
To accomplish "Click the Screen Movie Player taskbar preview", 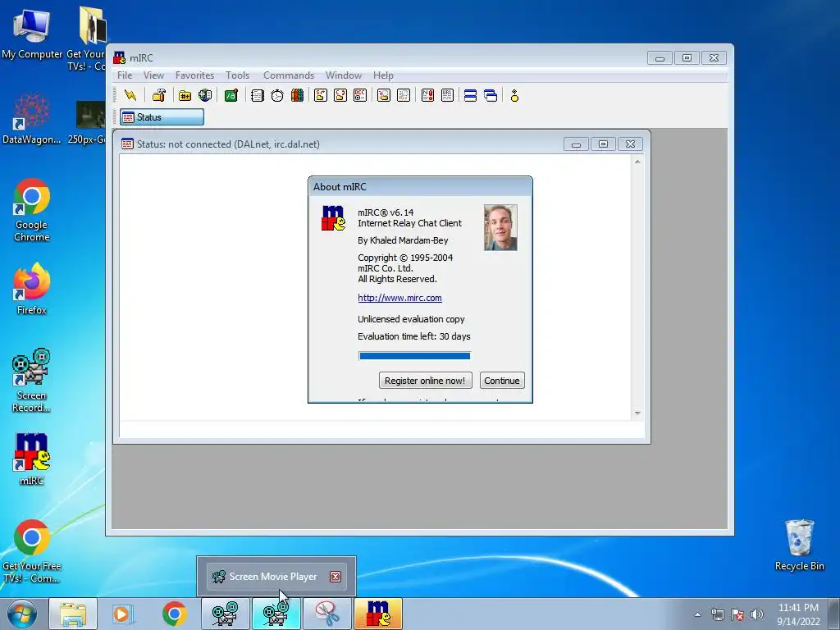I will click(276, 577).
